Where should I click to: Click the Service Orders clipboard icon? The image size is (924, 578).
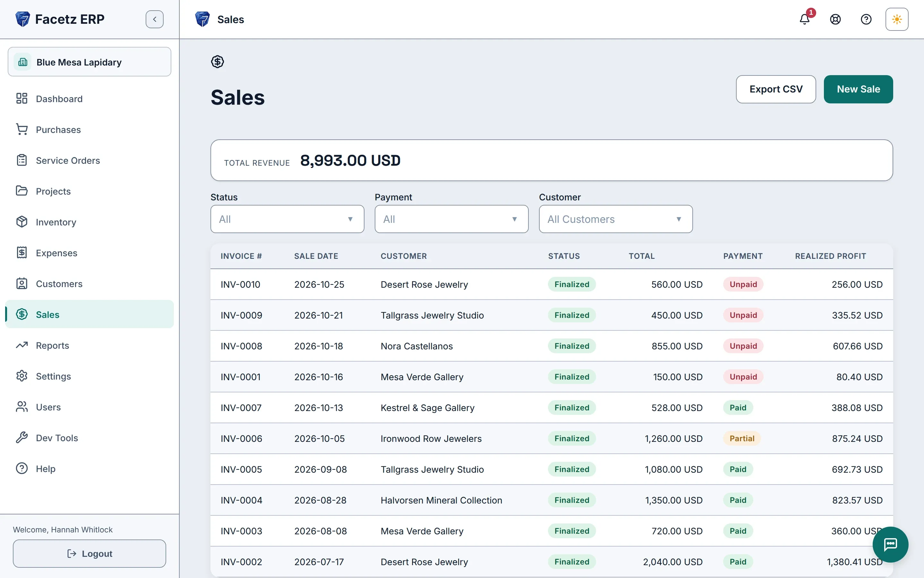pyautogui.click(x=22, y=160)
